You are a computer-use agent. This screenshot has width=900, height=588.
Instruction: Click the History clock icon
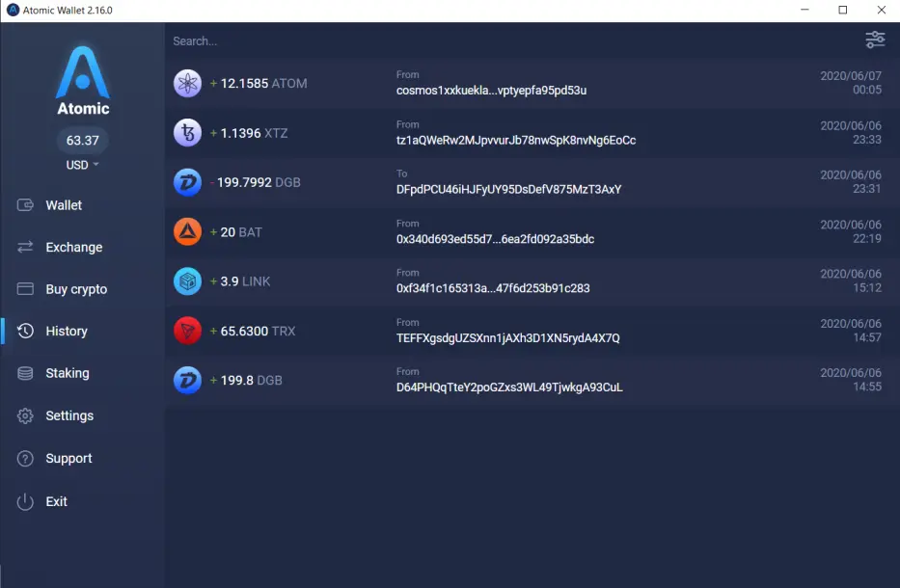[25, 331]
